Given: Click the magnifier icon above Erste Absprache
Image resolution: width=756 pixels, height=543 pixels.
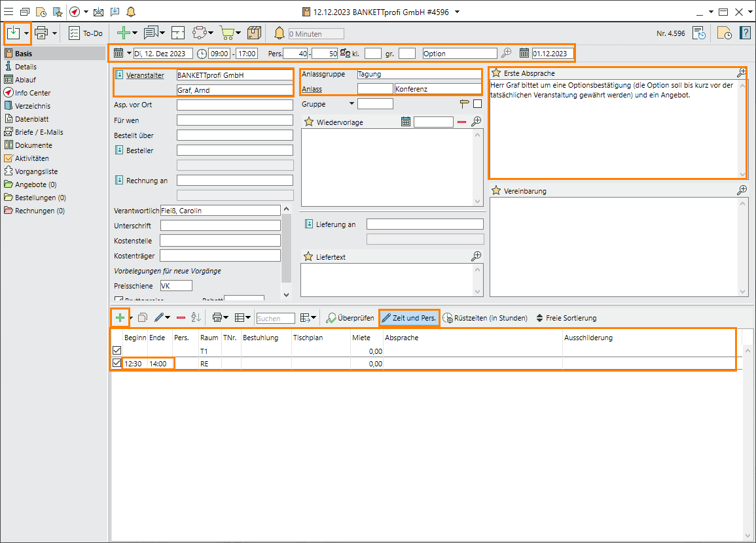Looking at the screenshot, I should (742, 73).
